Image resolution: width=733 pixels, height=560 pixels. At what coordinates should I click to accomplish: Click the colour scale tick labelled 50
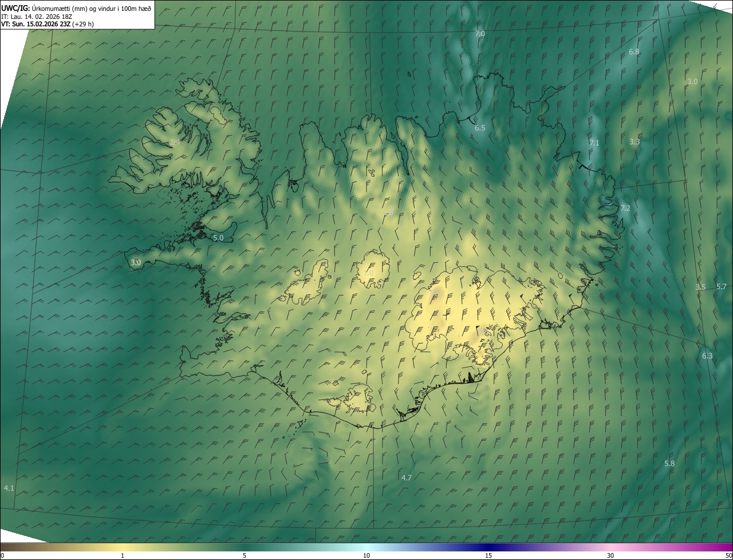[728, 556]
